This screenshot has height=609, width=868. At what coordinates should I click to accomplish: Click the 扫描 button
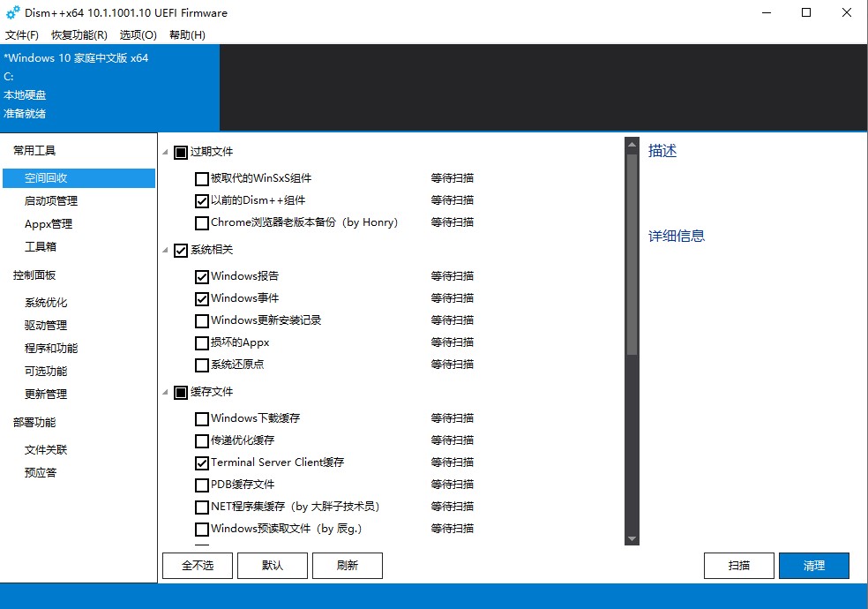pyautogui.click(x=738, y=566)
